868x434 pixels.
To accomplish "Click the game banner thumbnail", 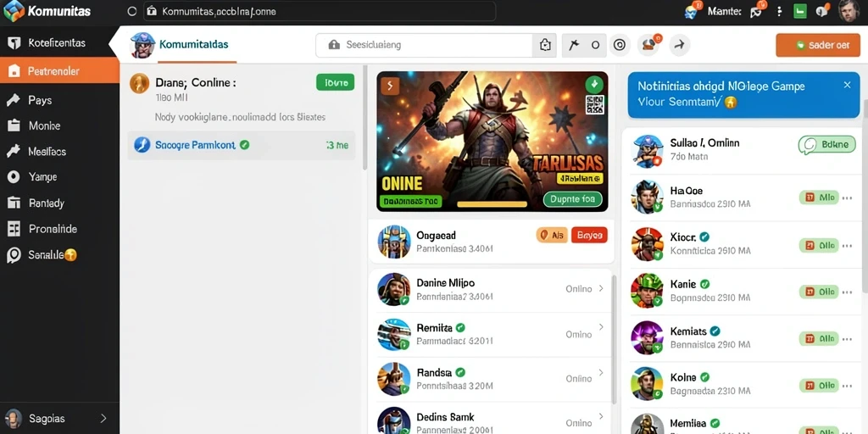I will (x=492, y=142).
